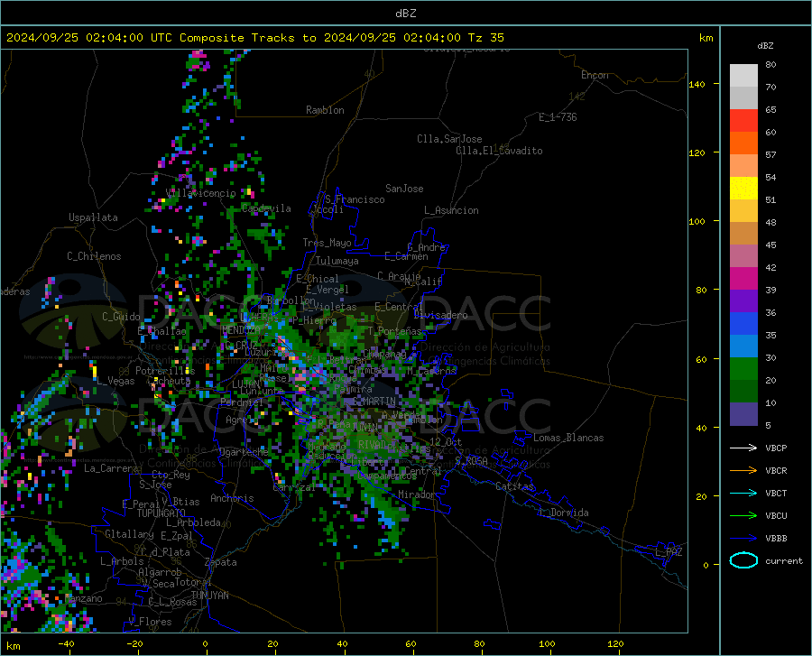Click the 'VBCR' legend label
812x656 pixels.
[776, 471]
